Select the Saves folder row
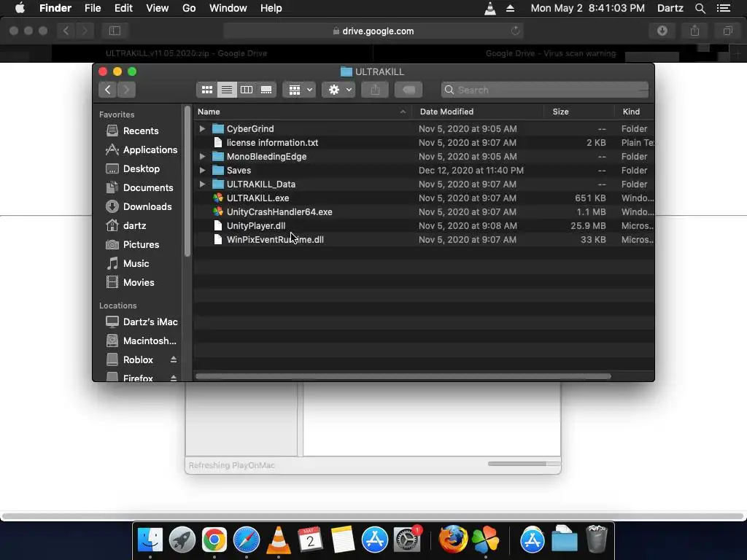 (424, 170)
